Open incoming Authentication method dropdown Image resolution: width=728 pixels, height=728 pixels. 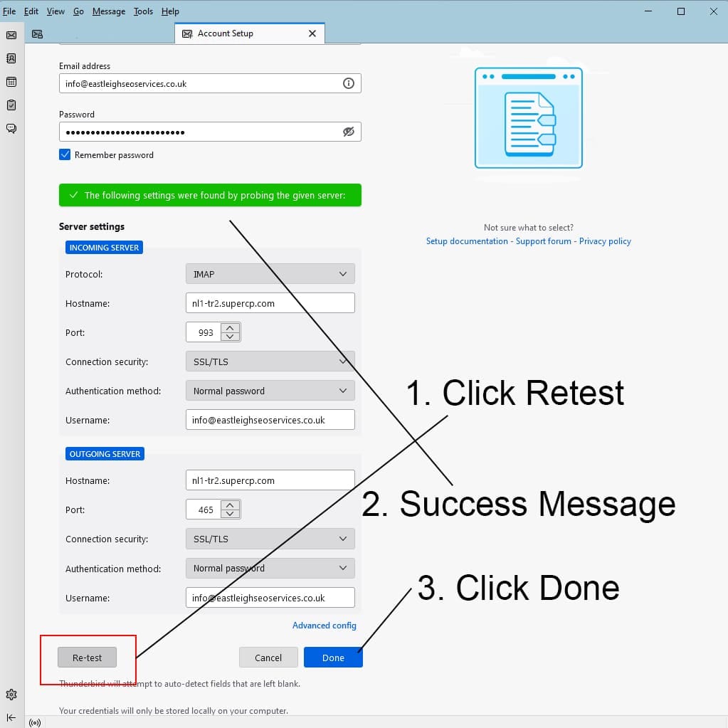pyautogui.click(x=270, y=391)
